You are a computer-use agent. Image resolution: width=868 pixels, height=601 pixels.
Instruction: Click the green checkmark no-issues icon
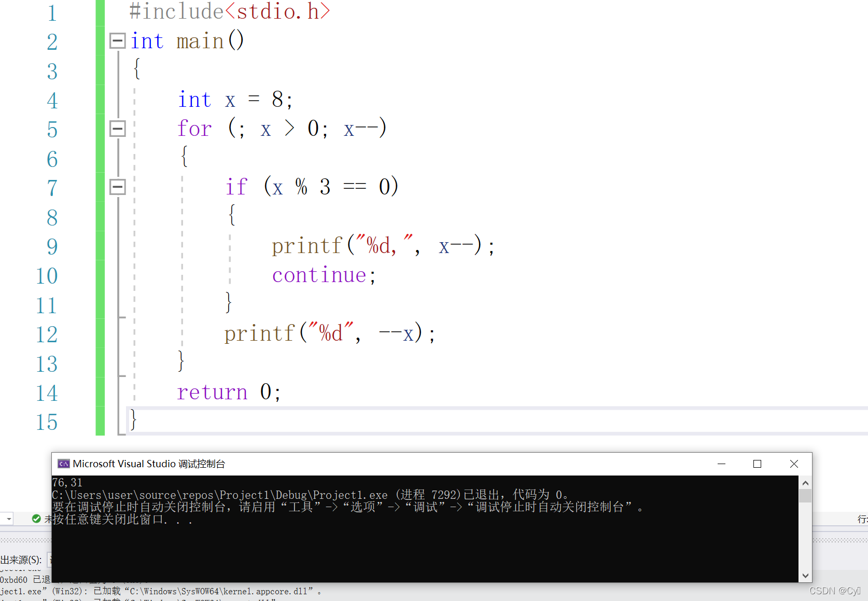(x=36, y=519)
